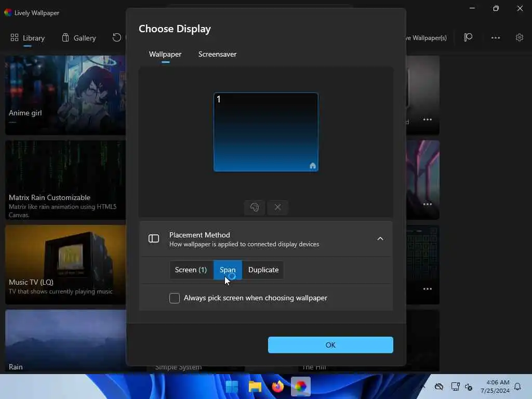532x399 pixels.
Task: Select the Screen (1) placement option
Action: (x=191, y=270)
